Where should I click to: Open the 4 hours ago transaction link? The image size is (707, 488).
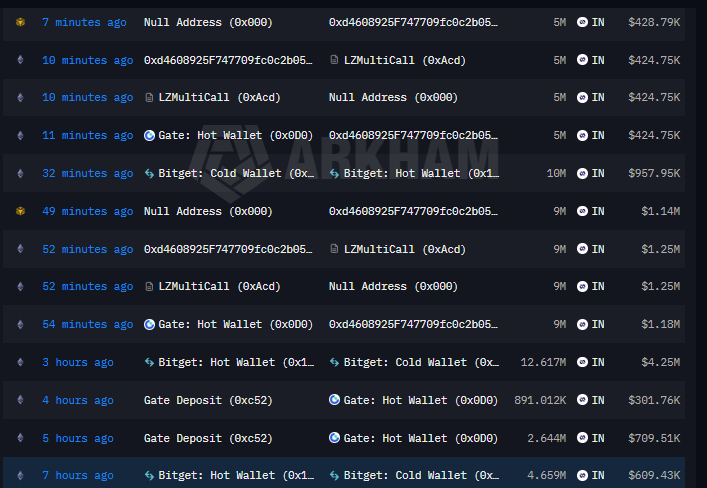[x=78, y=400]
